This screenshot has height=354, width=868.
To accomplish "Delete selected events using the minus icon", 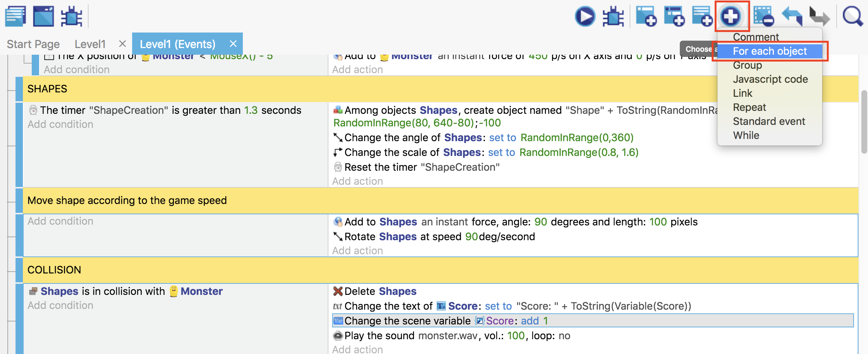I will (x=763, y=16).
